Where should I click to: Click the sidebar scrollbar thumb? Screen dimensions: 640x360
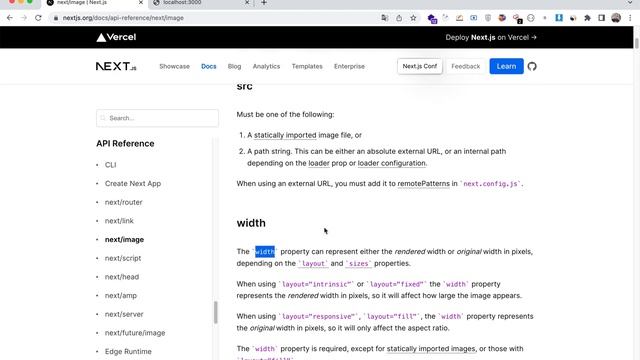coord(216,312)
